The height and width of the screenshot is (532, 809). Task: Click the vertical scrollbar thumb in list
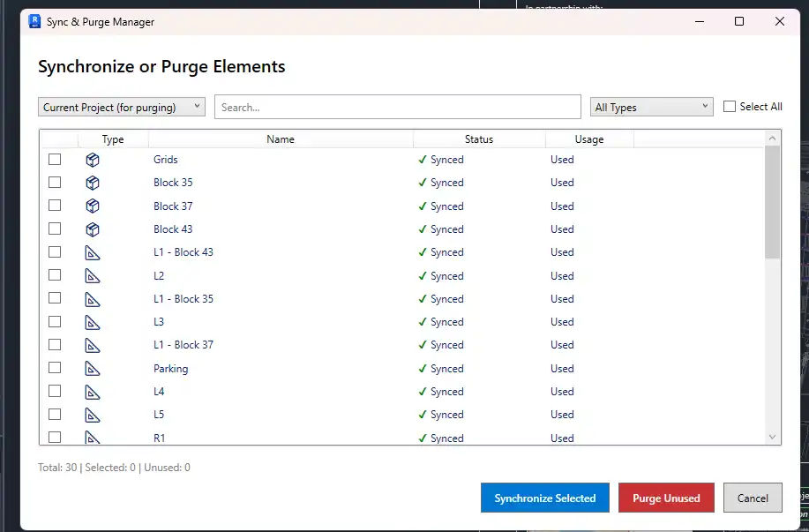773,201
